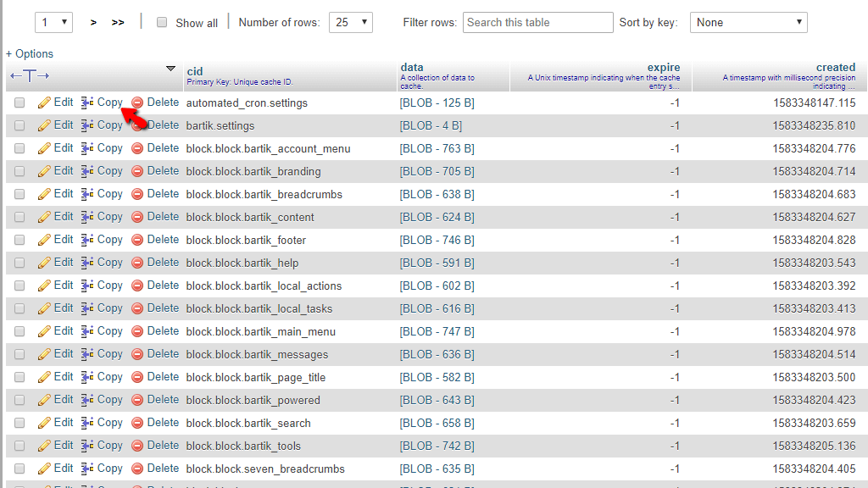The image size is (868, 488).
Task: Click the cid cell block.block.bartik_local_tasks
Action: 259,308
